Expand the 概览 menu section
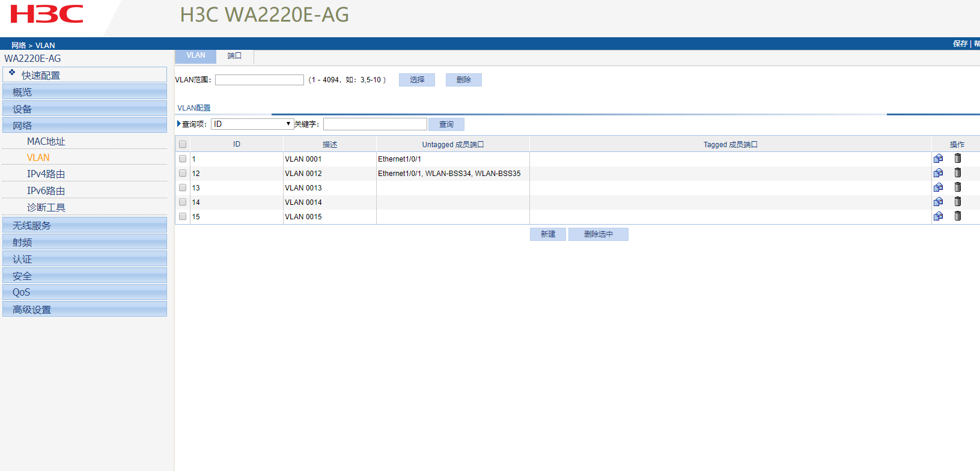The height and width of the screenshot is (471, 980). coord(85,92)
